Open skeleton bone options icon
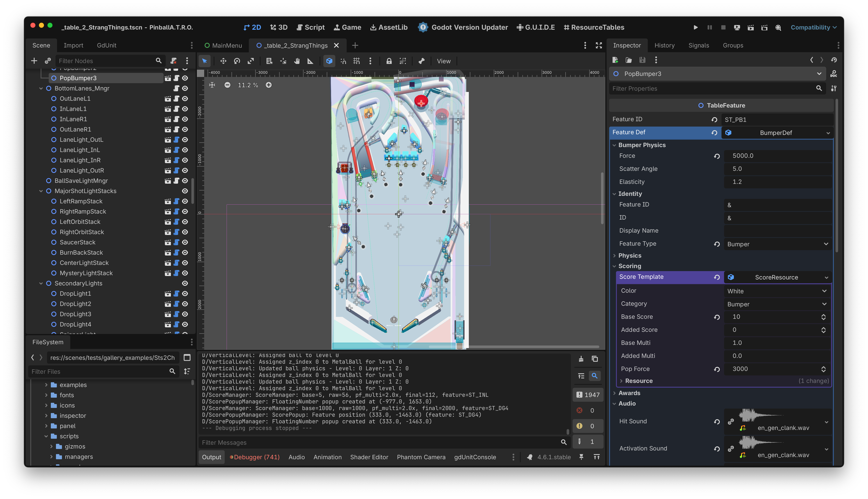868x499 pixels. 421,61
